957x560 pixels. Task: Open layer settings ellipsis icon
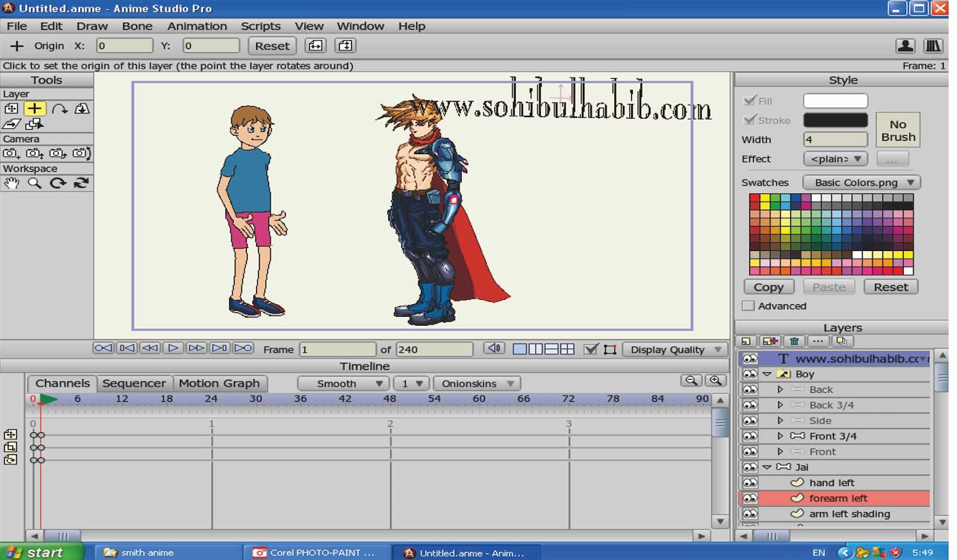[818, 341]
